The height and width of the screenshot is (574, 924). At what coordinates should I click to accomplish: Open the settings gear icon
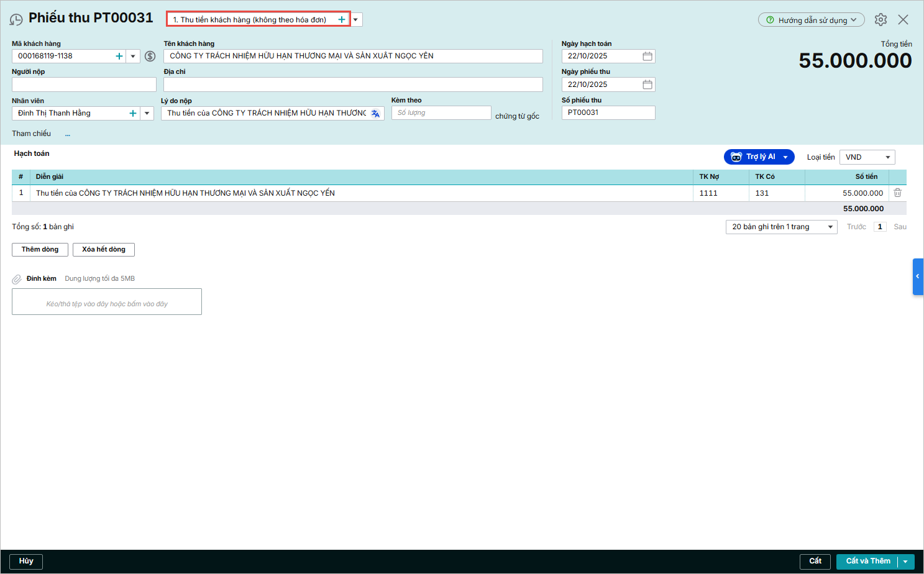(881, 20)
